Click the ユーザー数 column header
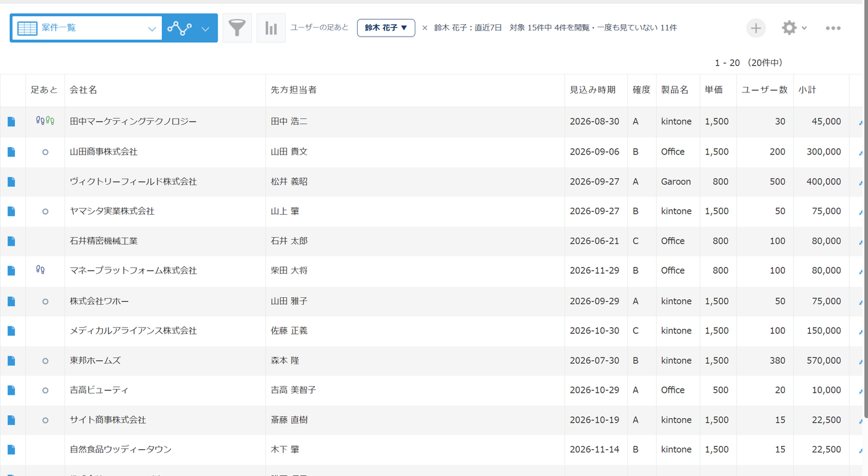 (x=764, y=90)
